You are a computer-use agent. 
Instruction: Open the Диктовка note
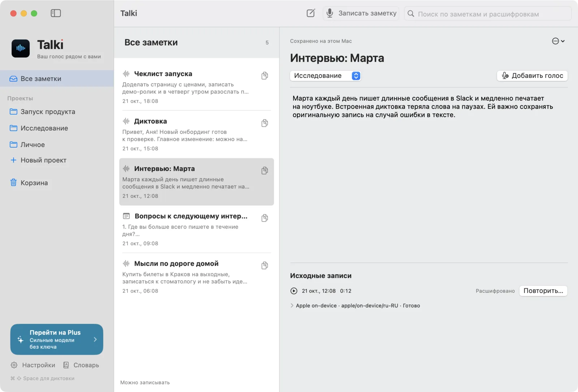[x=197, y=134]
